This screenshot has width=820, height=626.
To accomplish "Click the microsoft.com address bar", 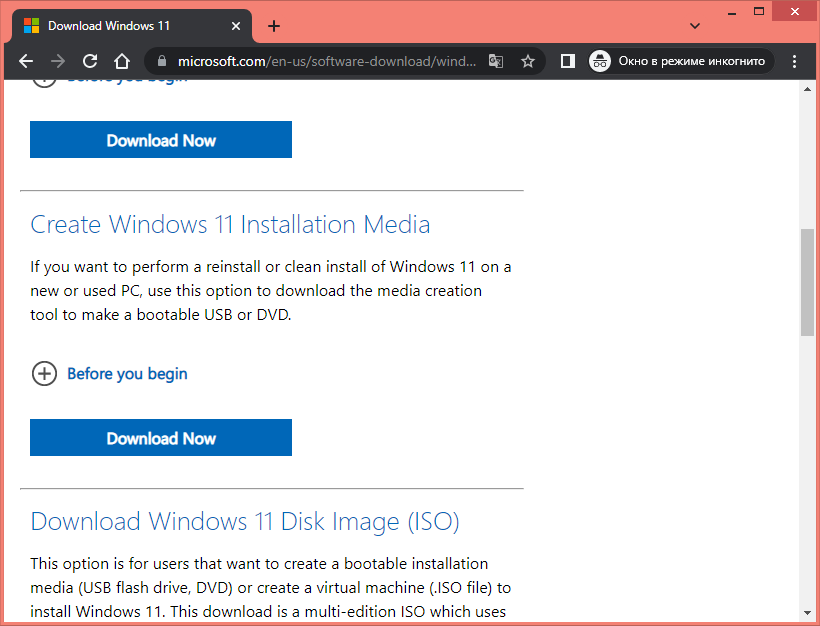I will (x=320, y=61).
